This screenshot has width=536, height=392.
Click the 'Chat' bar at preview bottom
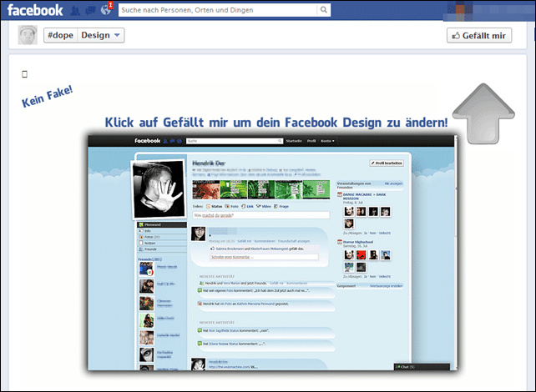[422, 367]
